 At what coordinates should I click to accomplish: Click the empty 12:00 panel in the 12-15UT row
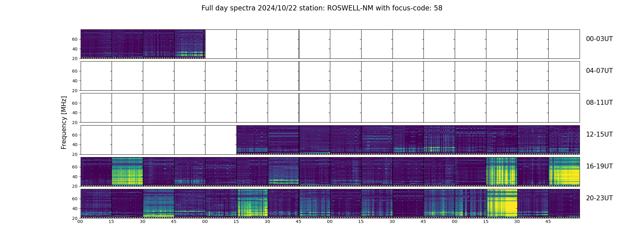point(96,140)
